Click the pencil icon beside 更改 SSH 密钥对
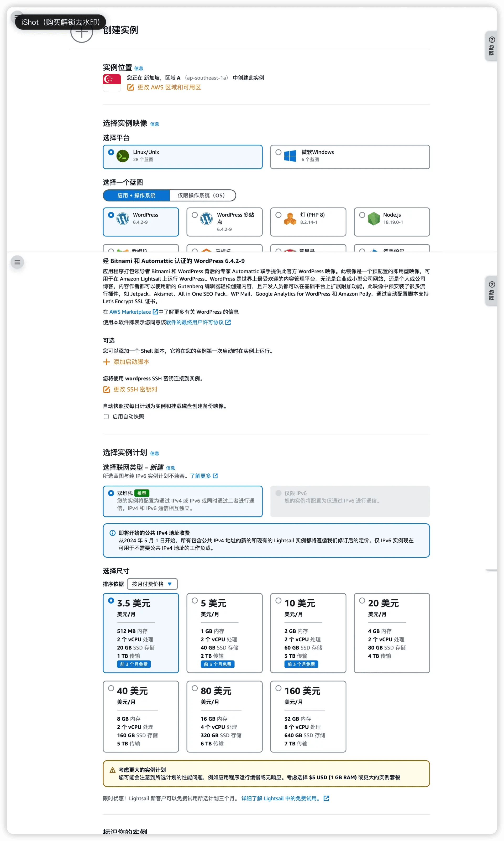 106,390
